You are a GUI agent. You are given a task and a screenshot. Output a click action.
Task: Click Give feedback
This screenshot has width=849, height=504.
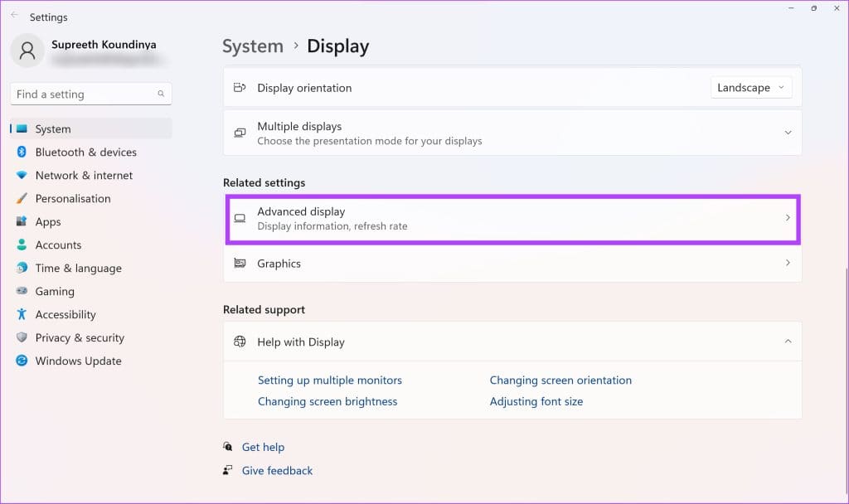click(276, 470)
